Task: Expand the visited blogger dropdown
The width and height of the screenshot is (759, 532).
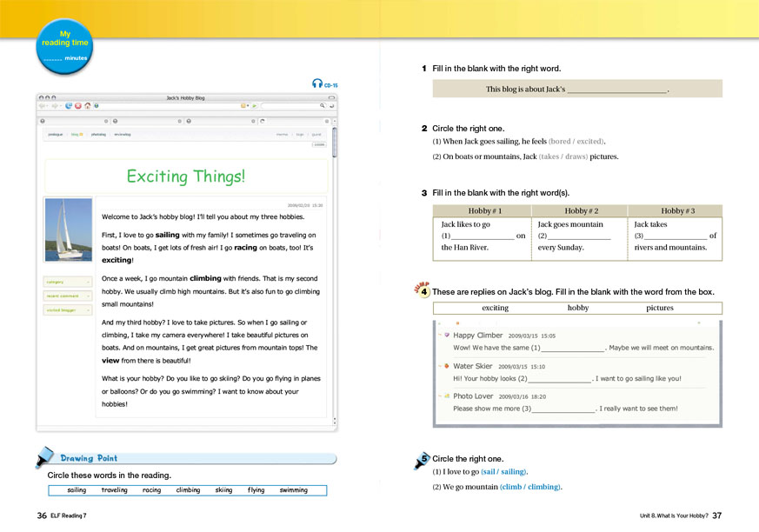Action: [x=68, y=309]
